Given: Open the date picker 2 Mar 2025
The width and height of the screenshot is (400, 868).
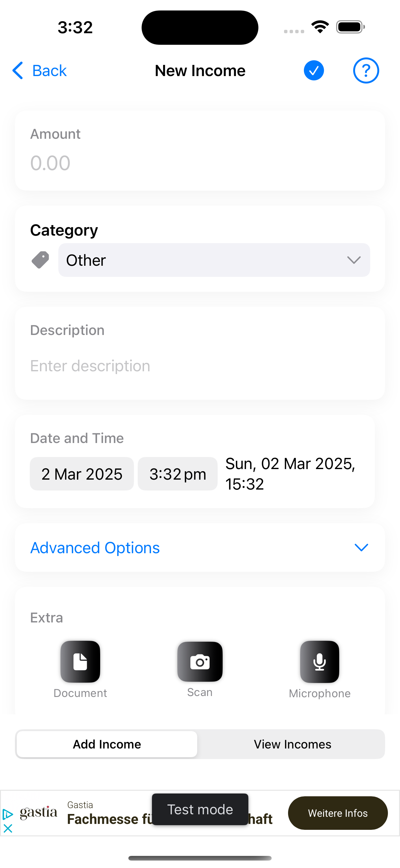Looking at the screenshot, I should pos(82,474).
